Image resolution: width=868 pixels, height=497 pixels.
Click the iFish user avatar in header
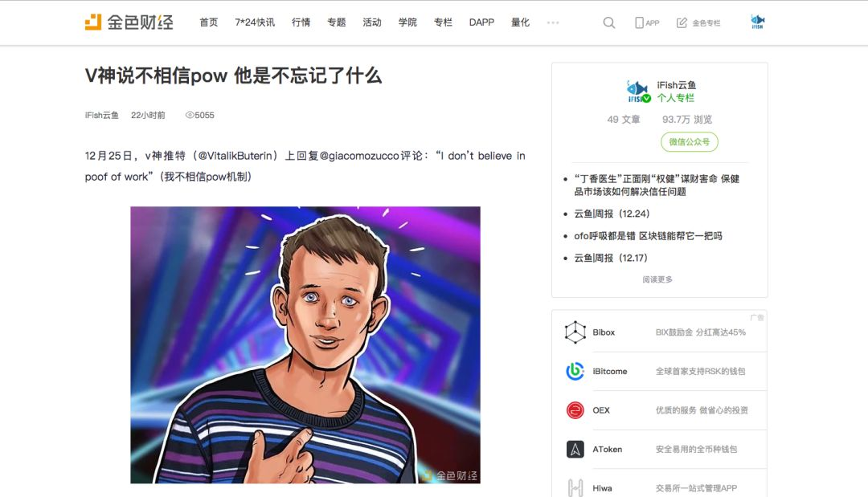(x=757, y=22)
